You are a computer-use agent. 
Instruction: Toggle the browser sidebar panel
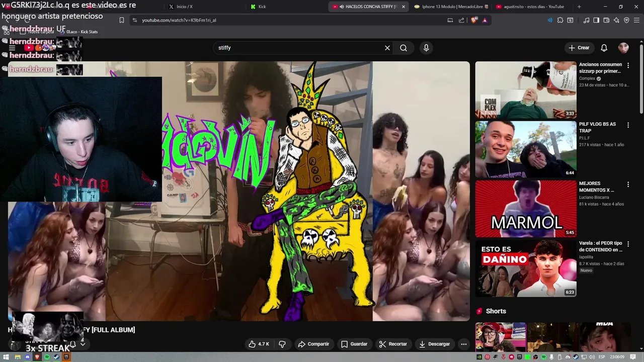(596, 20)
